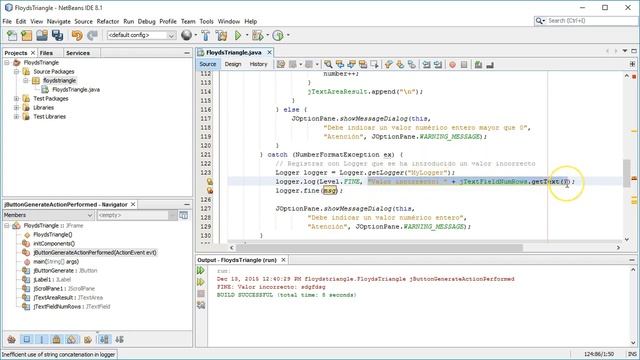The width and height of the screenshot is (640, 360).
Task: Click the Open Project toolbar icon
Action: point(42,36)
